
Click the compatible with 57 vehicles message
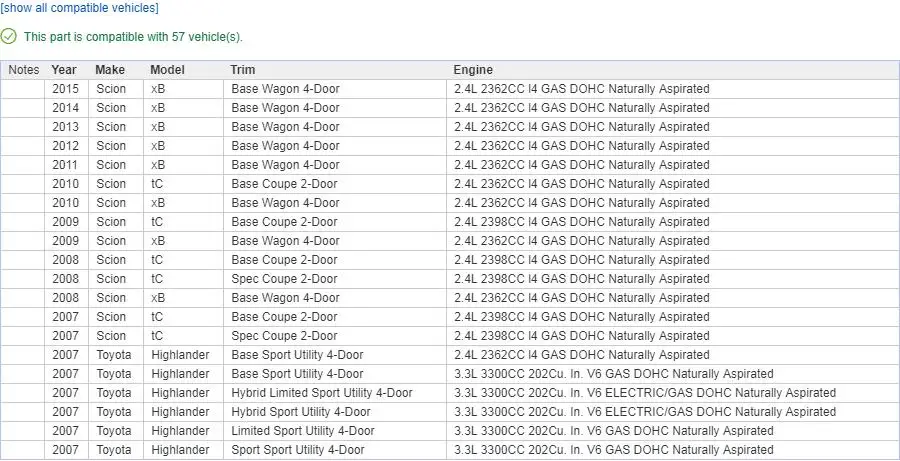133,37
